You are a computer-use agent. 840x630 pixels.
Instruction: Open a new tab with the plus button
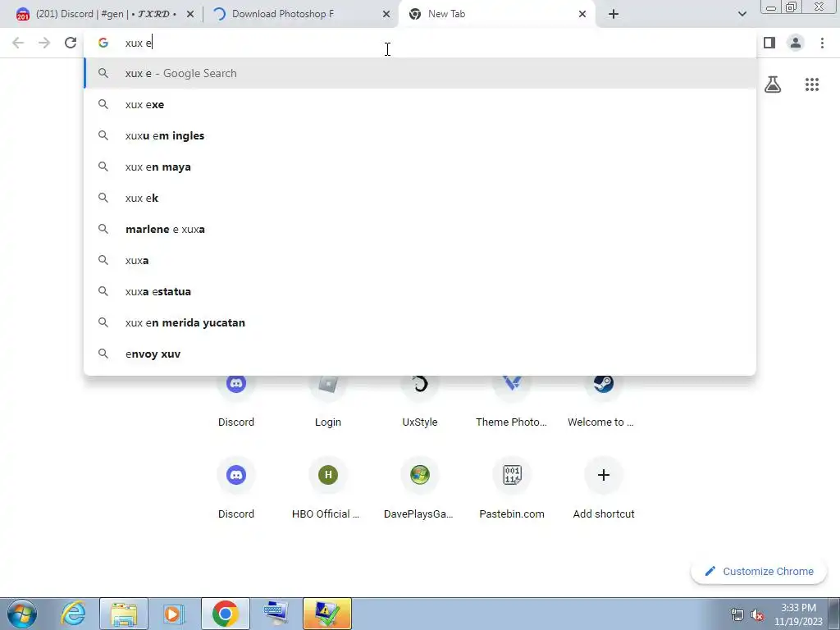[614, 14]
